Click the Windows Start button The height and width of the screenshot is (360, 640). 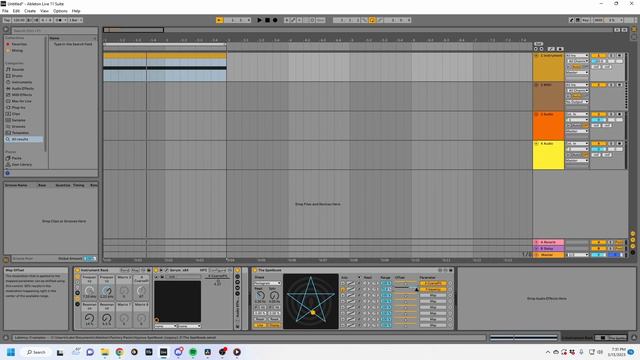pyautogui.click(x=11, y=352)
